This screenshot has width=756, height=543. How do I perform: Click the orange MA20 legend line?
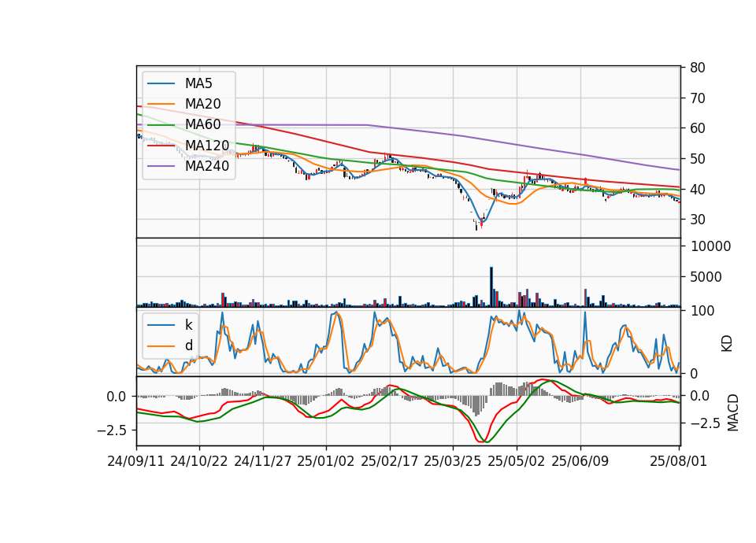[161, 104]
